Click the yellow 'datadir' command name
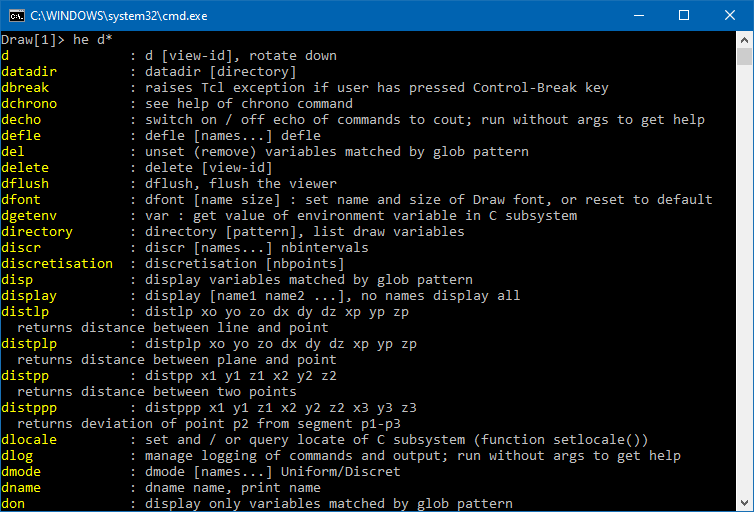The image size is (754, 512). tap(30, 72)
